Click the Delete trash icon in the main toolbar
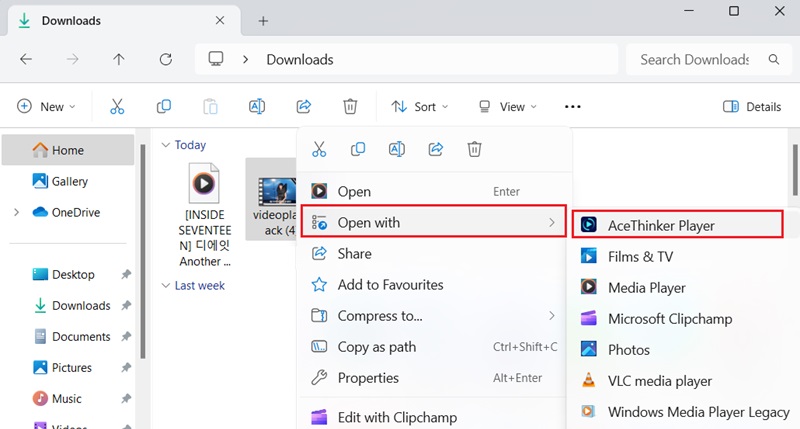This screenshot has height=429, width=800. tap(350, 107)
